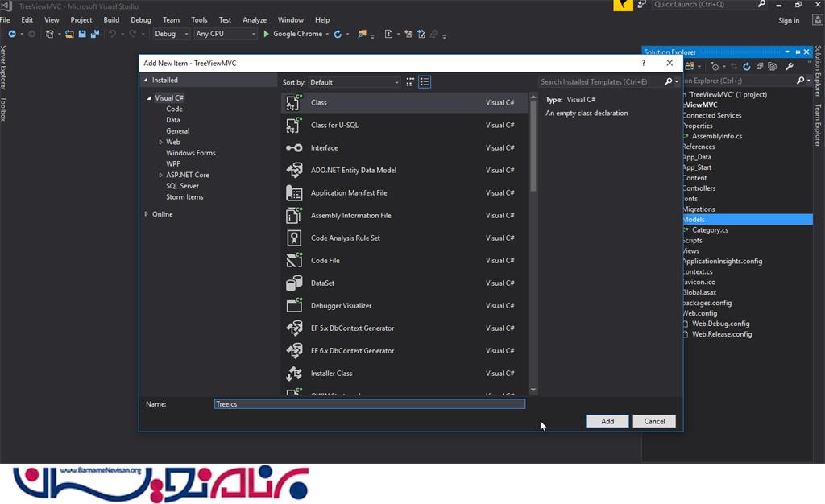
Task: Click the Sign in link
Action: [789, 20]
